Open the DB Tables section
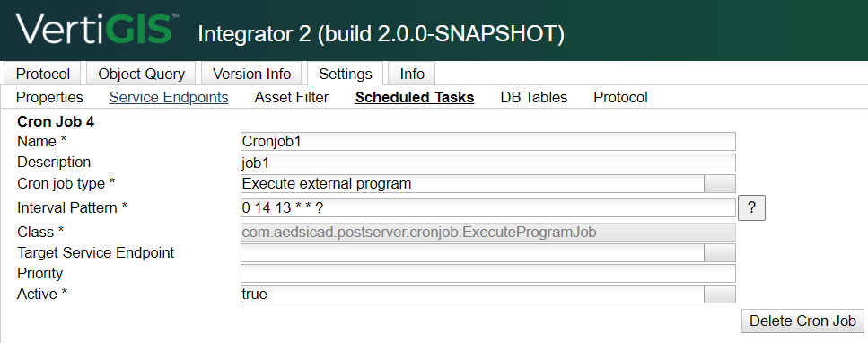The height and width of the screenshot is (343, 868). tap(534, 98)
